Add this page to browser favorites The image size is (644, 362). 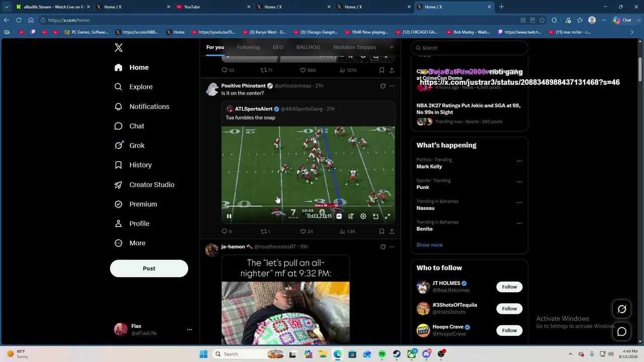click(x=542, y=20)
